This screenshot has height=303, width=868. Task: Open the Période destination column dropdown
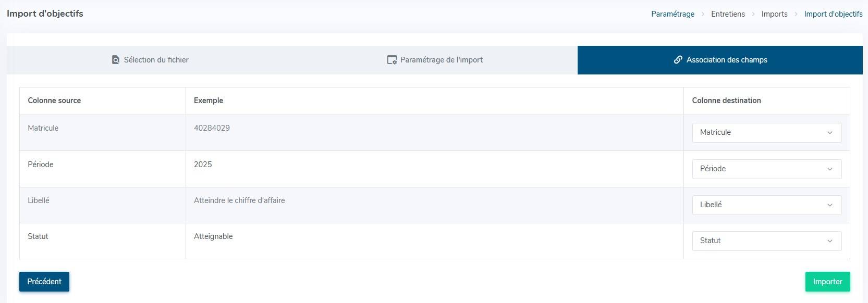(766, 169)
